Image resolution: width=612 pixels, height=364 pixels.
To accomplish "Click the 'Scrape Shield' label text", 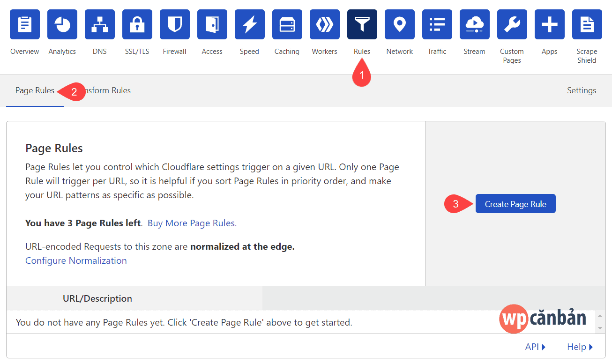I will coord(587,56).
